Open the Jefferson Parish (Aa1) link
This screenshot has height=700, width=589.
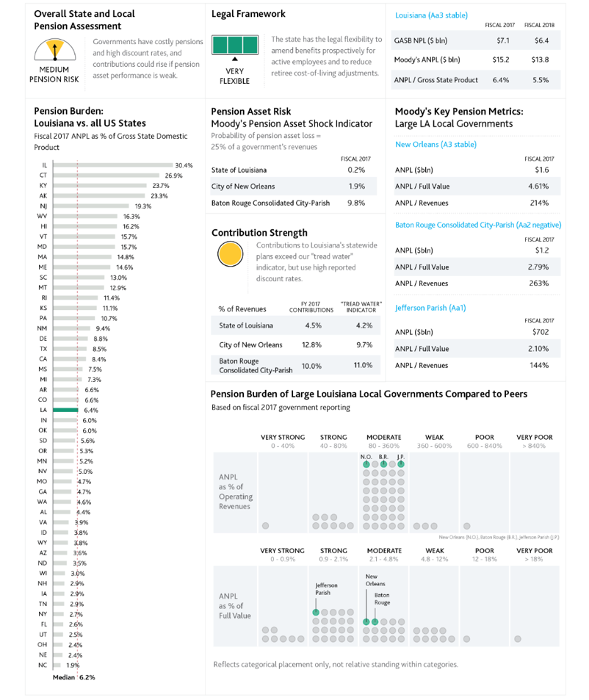(x=430, y=308)
